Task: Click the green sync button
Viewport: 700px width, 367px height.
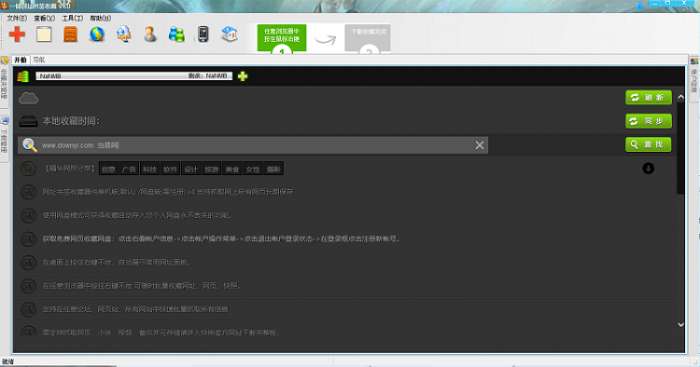Action: [x=649, y=121]
